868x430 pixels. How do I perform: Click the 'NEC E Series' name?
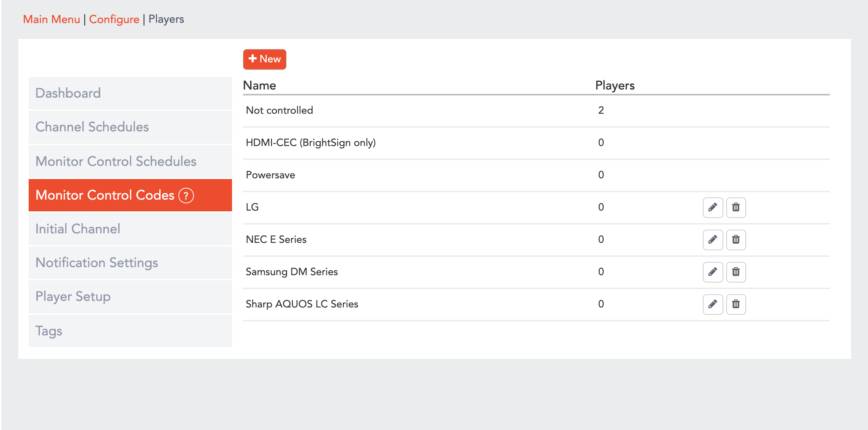click(x=276, y=240)
